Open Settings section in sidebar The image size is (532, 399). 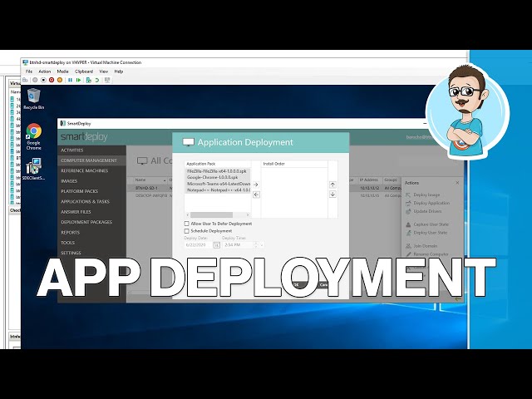point(92,253)
